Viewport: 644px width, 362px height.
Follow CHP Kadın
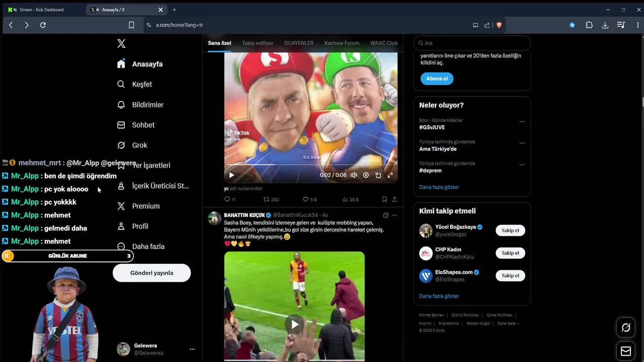tap(510, 253)
